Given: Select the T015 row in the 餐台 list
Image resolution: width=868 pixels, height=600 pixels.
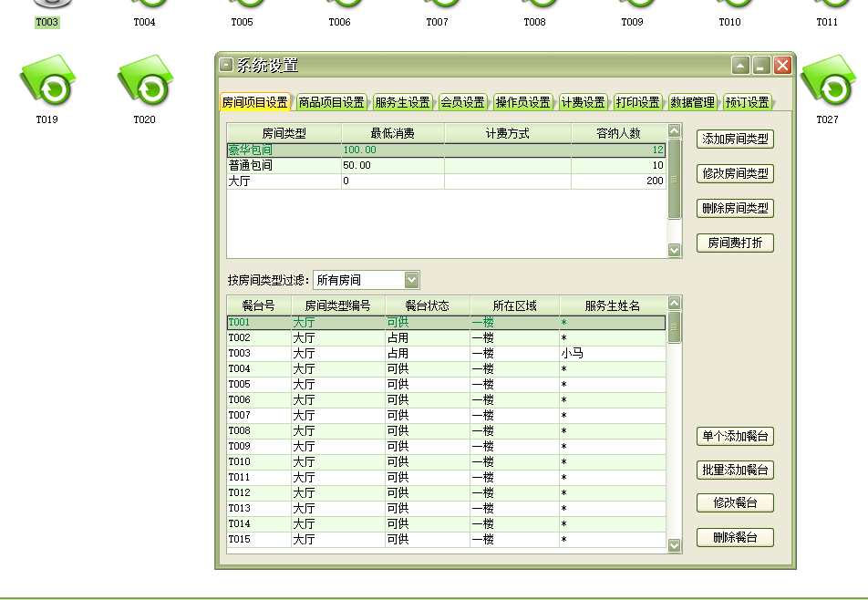Looking at the screenshot, I should click(446, 540).
